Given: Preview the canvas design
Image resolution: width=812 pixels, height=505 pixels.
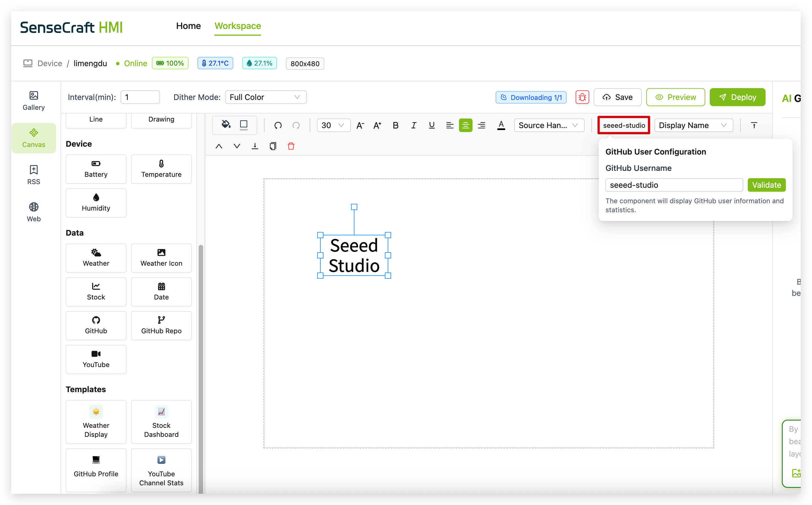Looking at the screenshot, I should (675, 97).
